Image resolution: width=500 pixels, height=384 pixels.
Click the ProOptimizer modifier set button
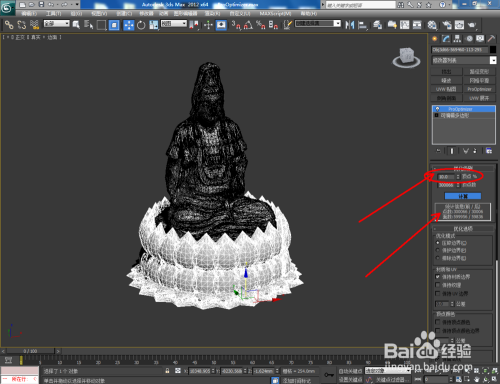(479, 89)
